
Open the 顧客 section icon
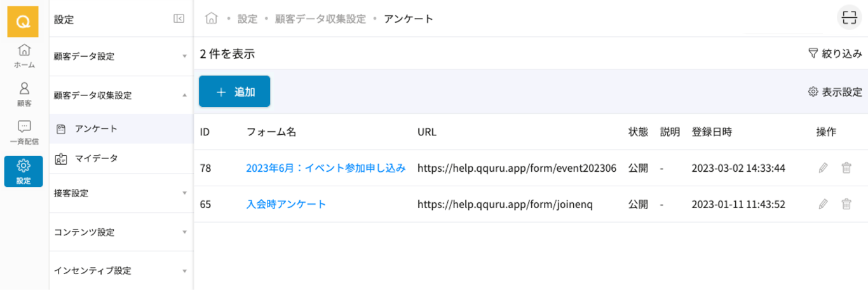click(24, 94)
